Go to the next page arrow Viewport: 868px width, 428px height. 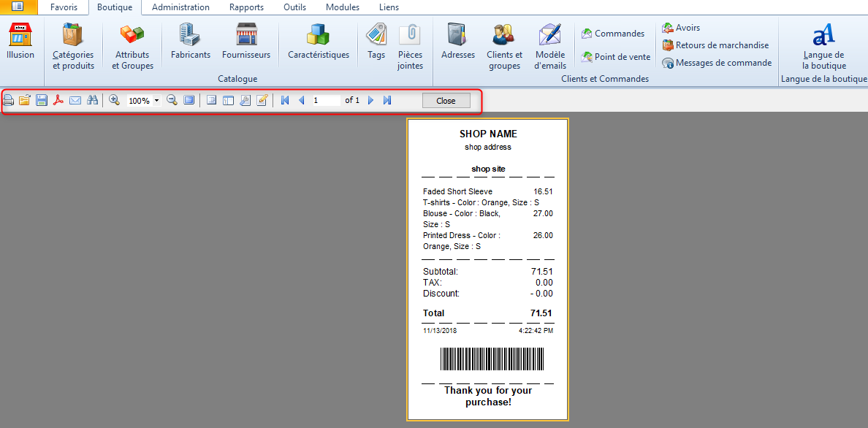[371, 101]
